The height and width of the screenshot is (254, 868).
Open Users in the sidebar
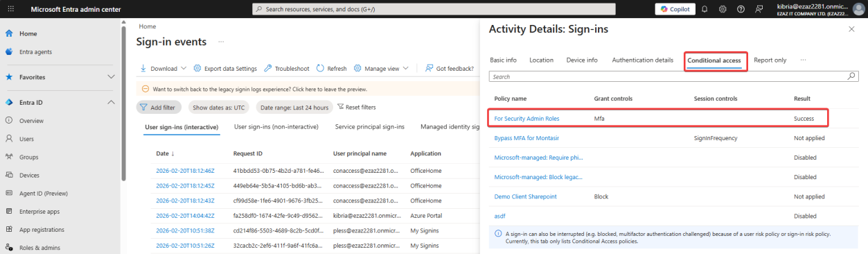[26, 139]
